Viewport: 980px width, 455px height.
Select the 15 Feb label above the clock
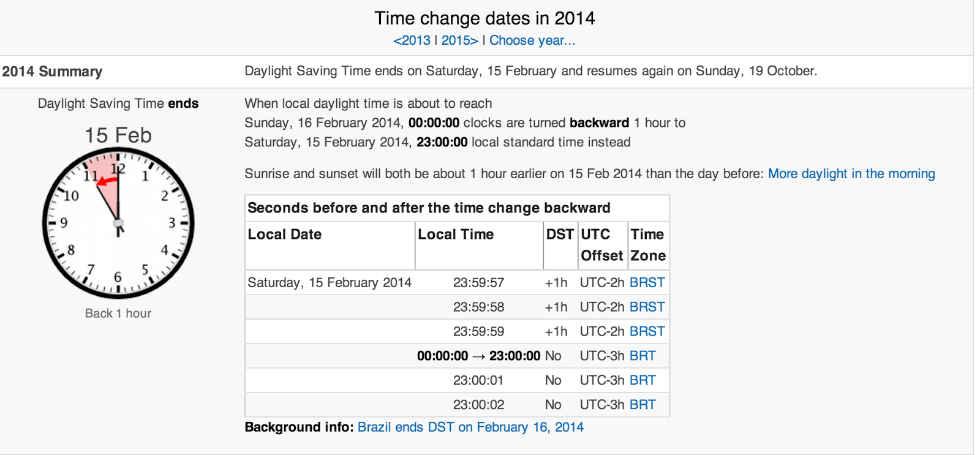click(118, 135)
